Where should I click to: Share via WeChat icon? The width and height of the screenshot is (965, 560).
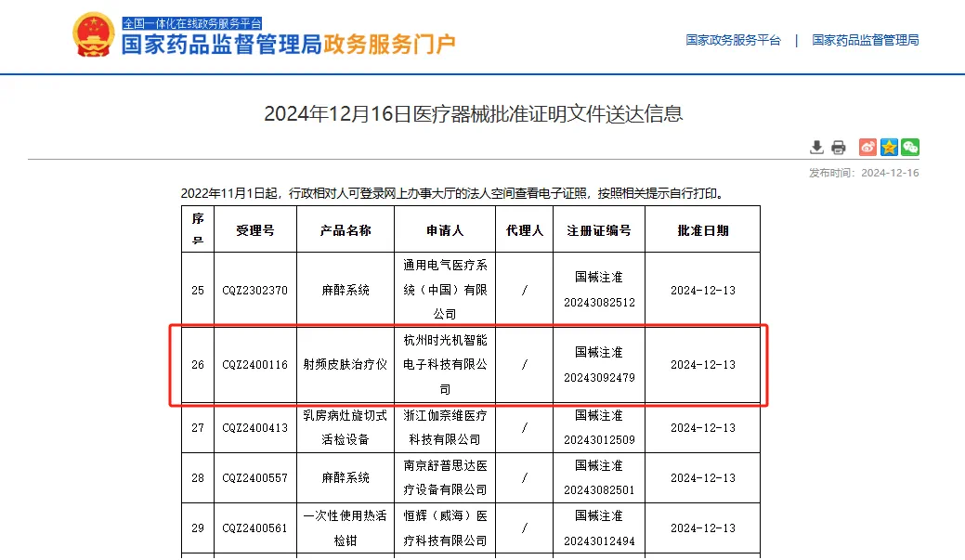click(910, 147)
